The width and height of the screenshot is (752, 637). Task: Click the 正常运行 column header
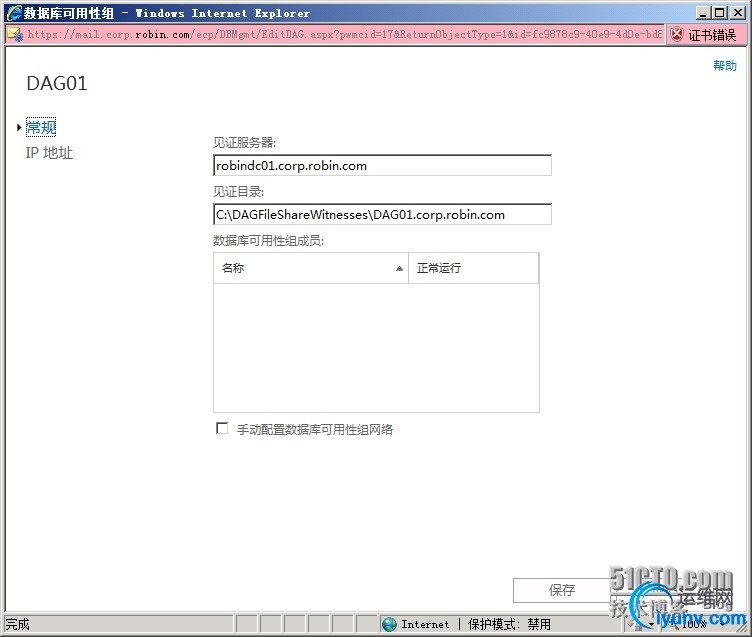[x=473, y=268]
